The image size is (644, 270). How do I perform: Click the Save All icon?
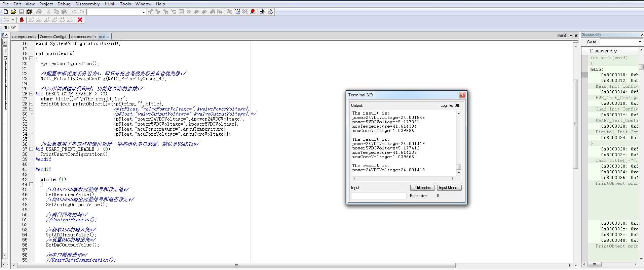(x=29, y=12)
